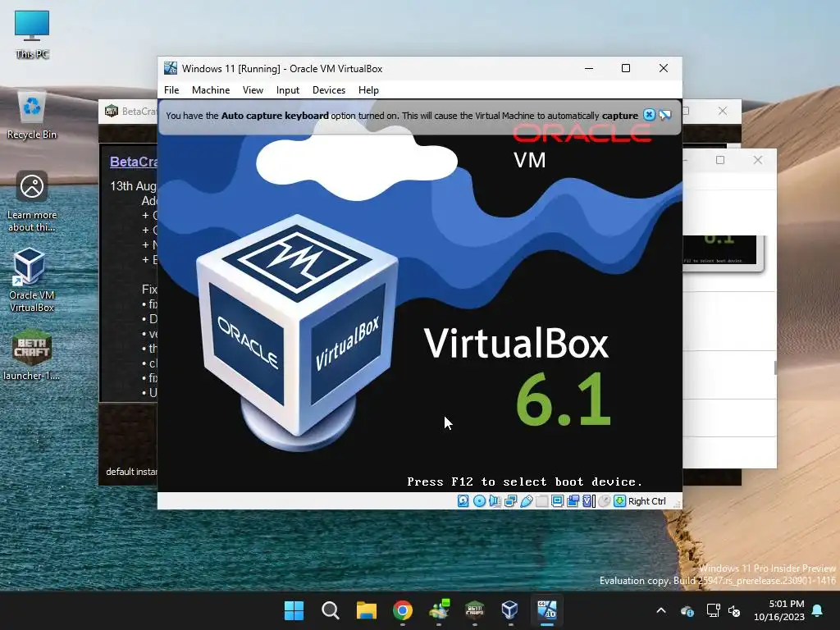Open Google Chrome from taskbar
The image size is (840, 630).
tap(403, 610)
